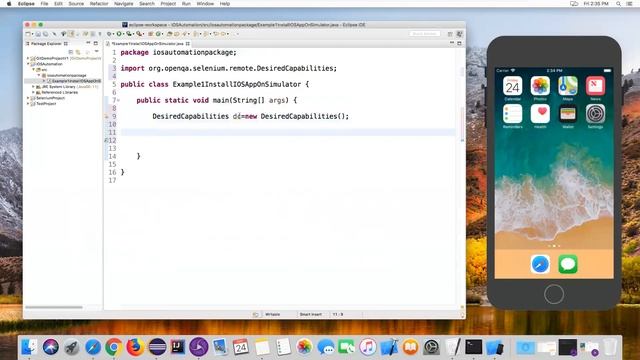Click the New Java Class toolbar icon
Image resolution: width=640 pixels, height=360 pixels.
158,34
